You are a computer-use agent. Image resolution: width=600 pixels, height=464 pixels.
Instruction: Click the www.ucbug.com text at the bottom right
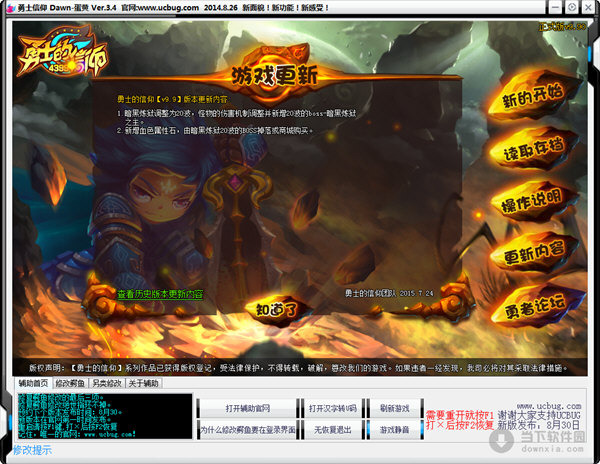[x=549, y=406]
